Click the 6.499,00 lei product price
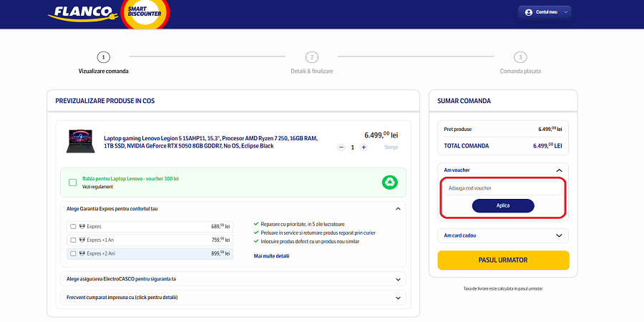The image size is (644, 322). point(381,135)
